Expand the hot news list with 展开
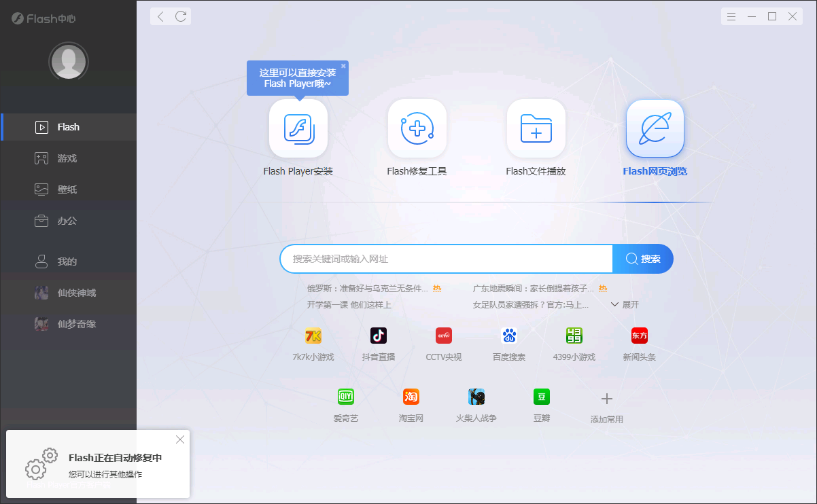The height and width of the screenshot is (504, 817). coord(625,305)
